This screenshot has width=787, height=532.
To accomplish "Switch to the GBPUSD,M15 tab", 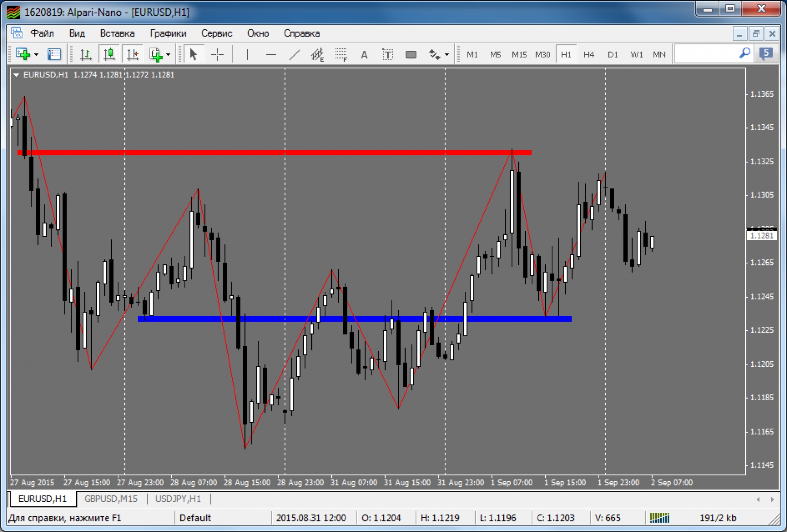I will tap(111, 499).
